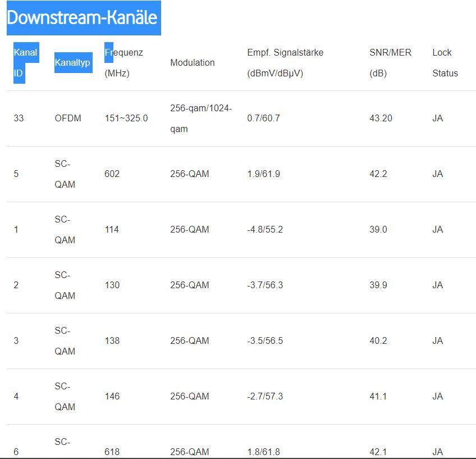The image size is (476, 459).
Task: Select the 256-QAM cell in 602 MHz row
Action: click(x=189, y=174)
